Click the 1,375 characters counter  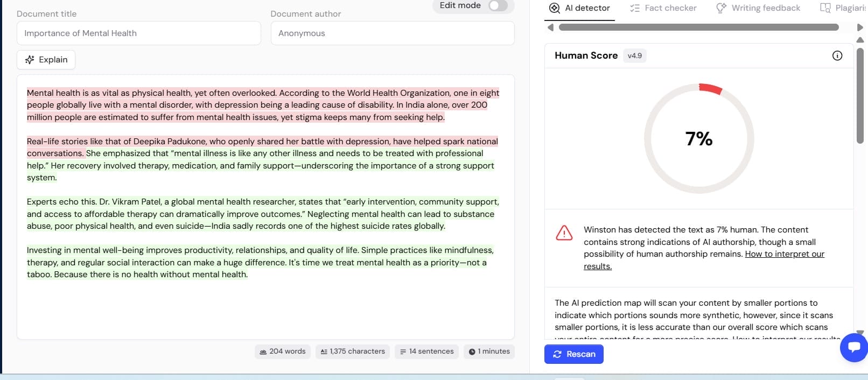[x=353, y=351]
